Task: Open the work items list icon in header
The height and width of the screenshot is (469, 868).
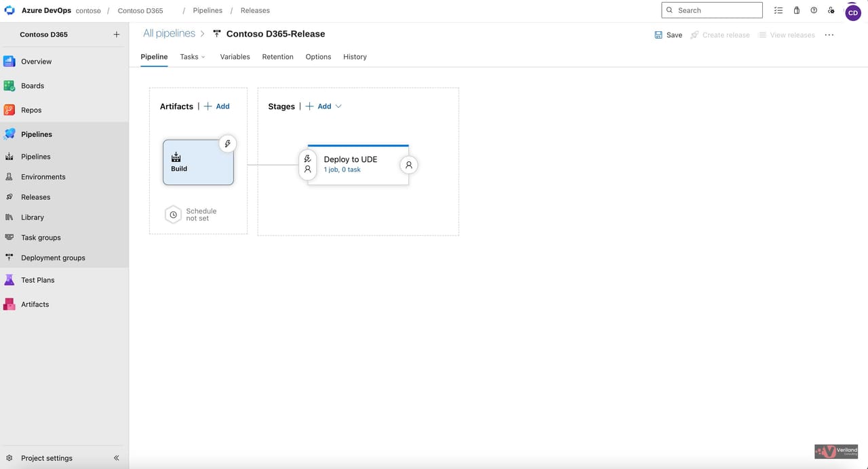Action: [x=778, y=10]
